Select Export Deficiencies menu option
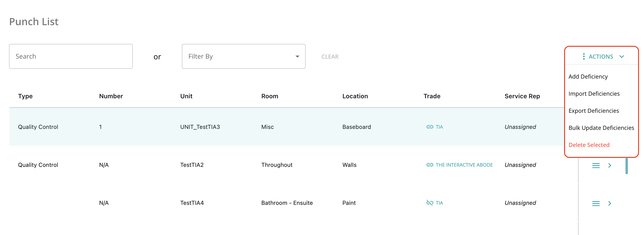The image size is (644, 235). (x=593, y=111)
